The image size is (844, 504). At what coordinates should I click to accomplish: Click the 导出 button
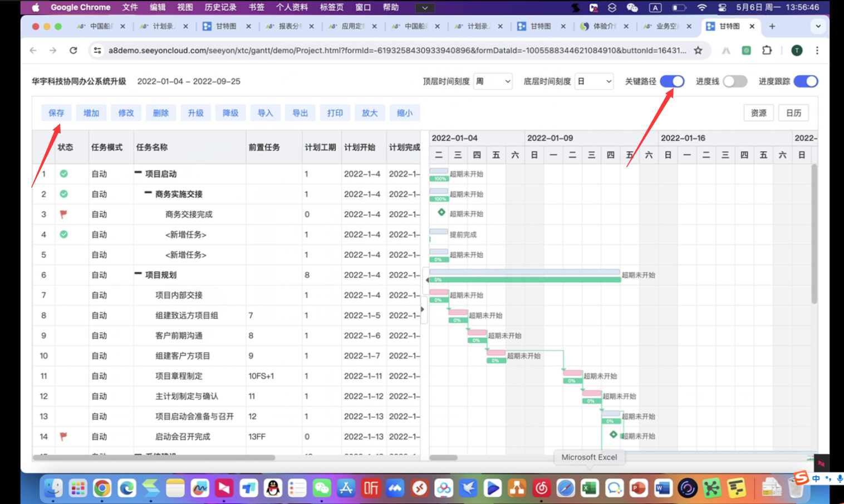pos(300,113)
